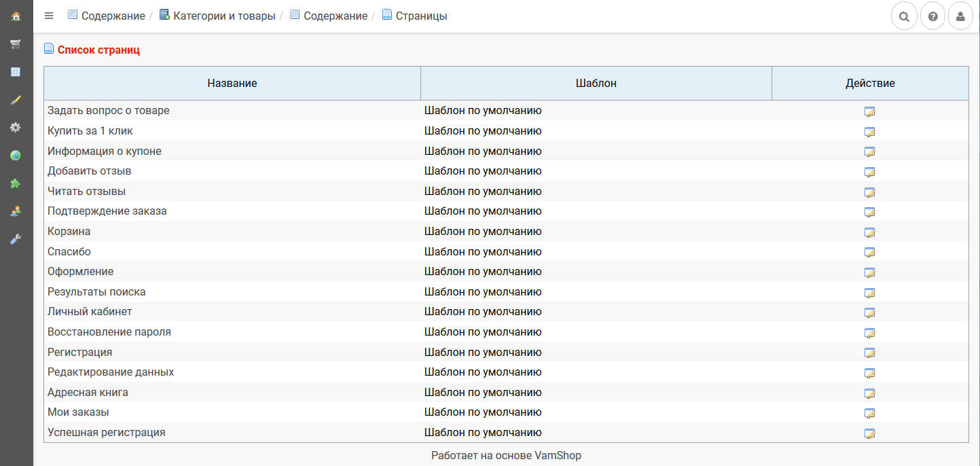Click the home icon in sidebar
This screenshot has width=980, height=466.
point(16,16)
